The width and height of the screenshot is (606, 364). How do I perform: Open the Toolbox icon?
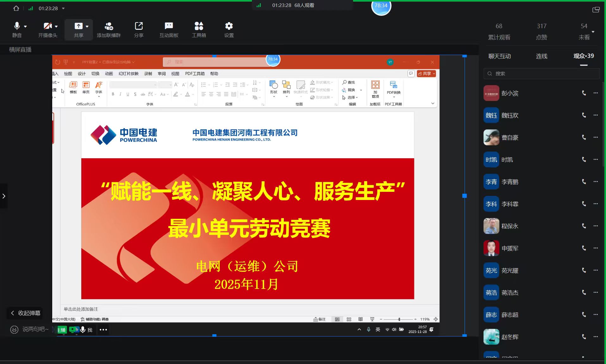199,26
